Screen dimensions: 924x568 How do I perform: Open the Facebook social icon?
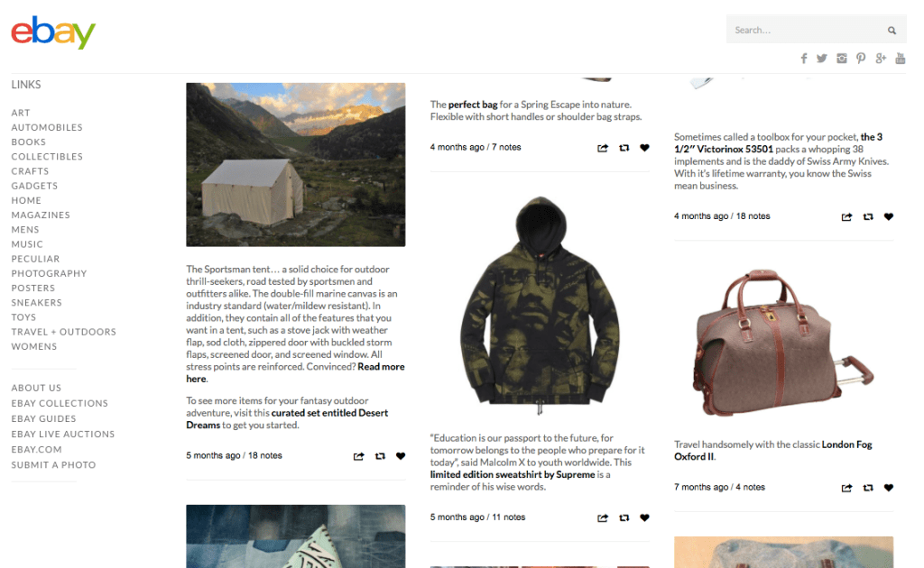(x=804, y=59)
